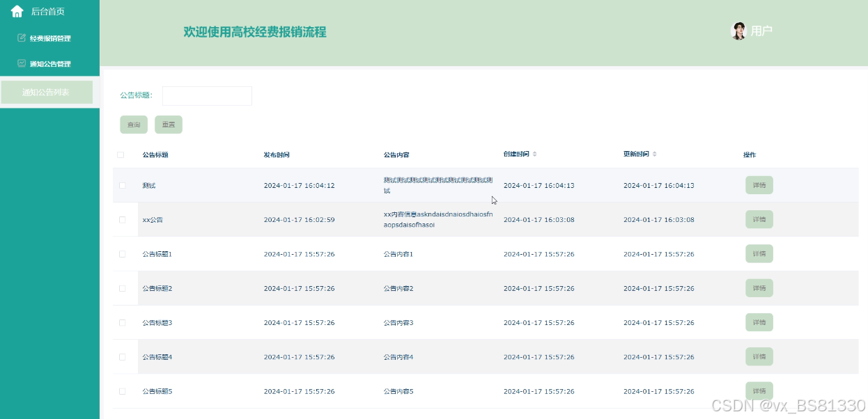Click the publish time 2024-01-17 16:02:59
The image size is (868, 419).
[299, 220]
